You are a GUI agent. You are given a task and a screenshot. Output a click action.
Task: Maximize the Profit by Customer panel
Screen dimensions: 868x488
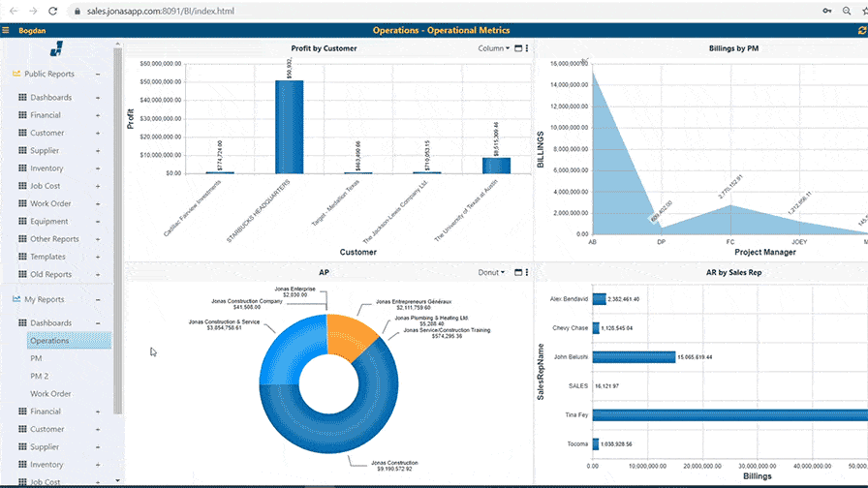click(518, 48)
